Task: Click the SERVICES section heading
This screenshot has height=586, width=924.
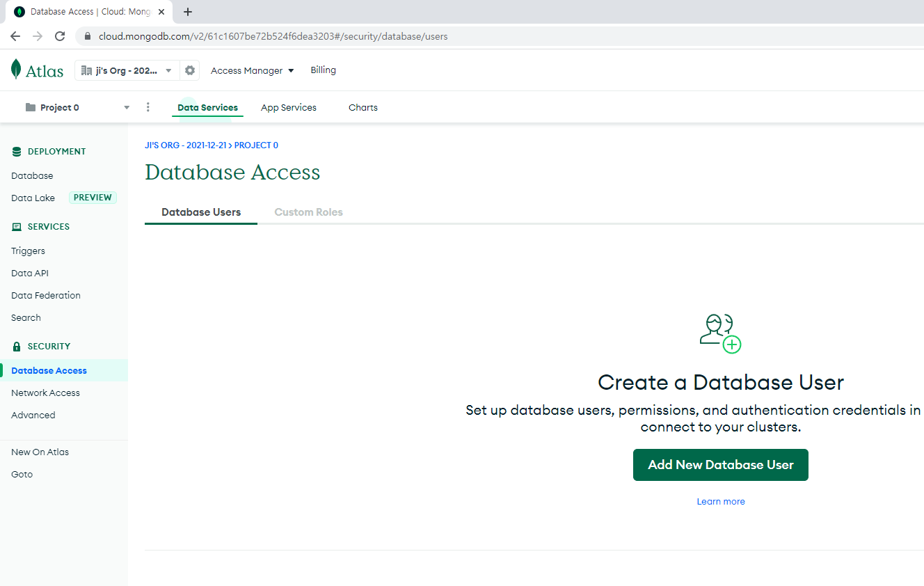Action: tap(49, 227)
